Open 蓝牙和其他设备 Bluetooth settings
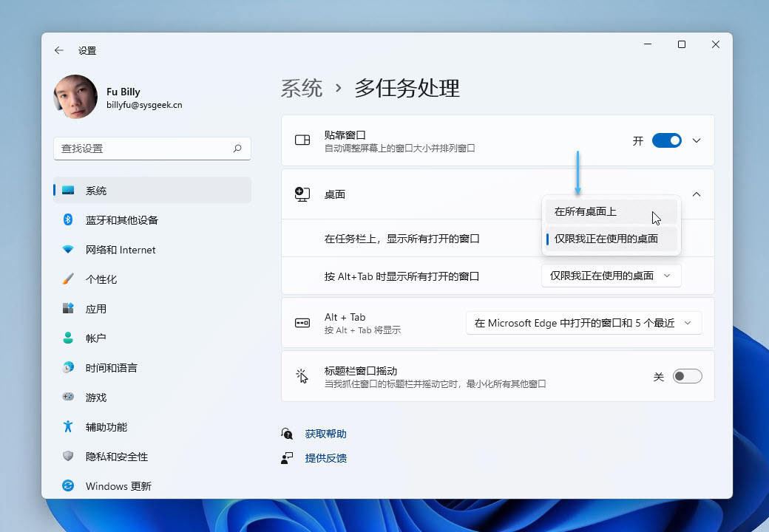 tap(121, 220)
